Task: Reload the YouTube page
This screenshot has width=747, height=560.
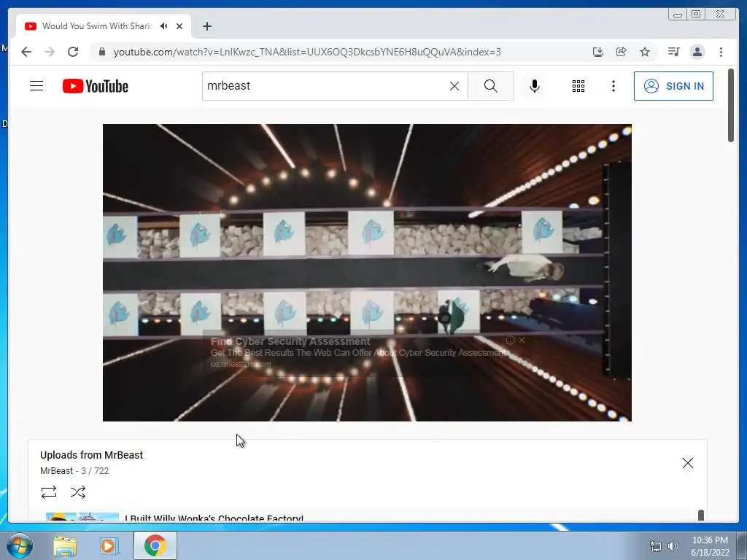Action: (73, 52)
